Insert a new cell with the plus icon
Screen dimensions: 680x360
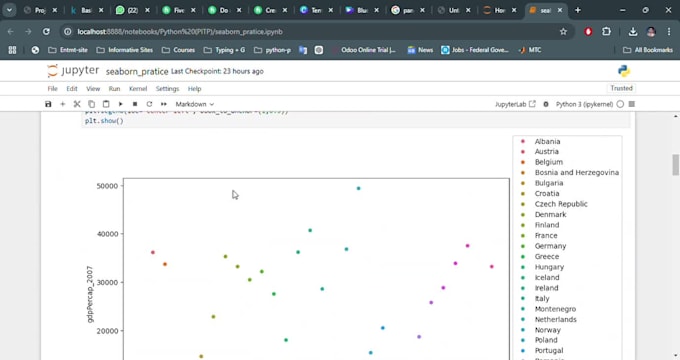click(x=62, y=104)
